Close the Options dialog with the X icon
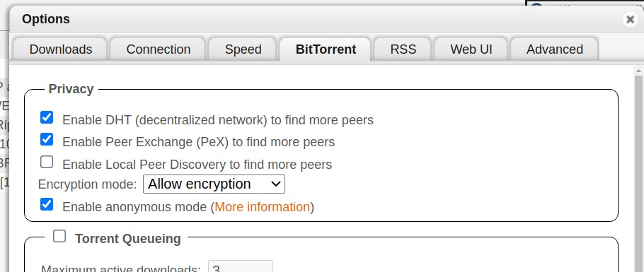Screen dimensions: 644x272 (630, 19)
